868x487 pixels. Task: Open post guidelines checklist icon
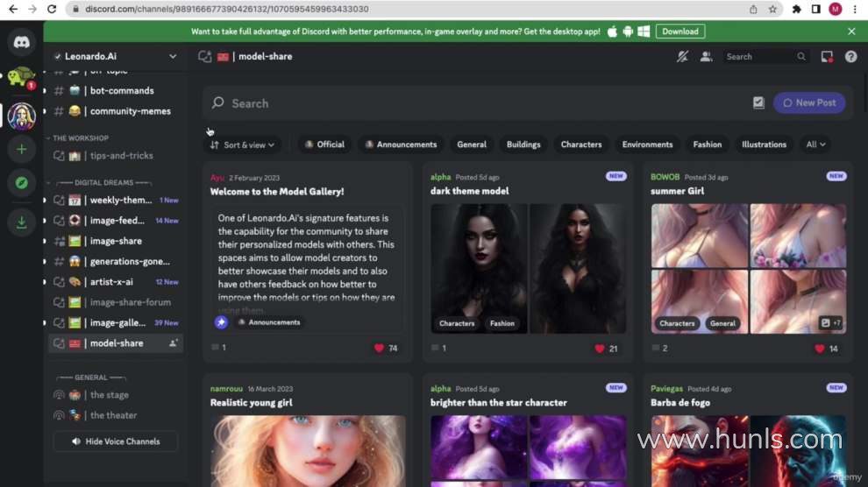758,102
